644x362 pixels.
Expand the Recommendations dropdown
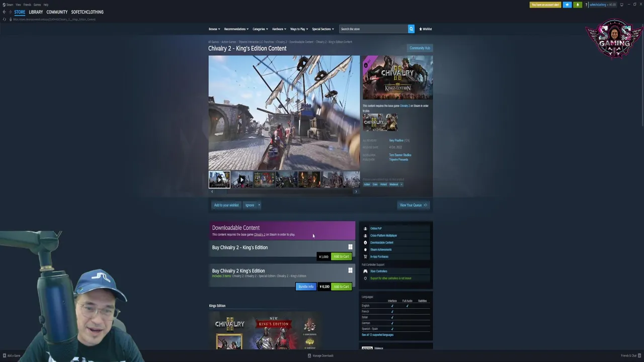pos(236,29)
